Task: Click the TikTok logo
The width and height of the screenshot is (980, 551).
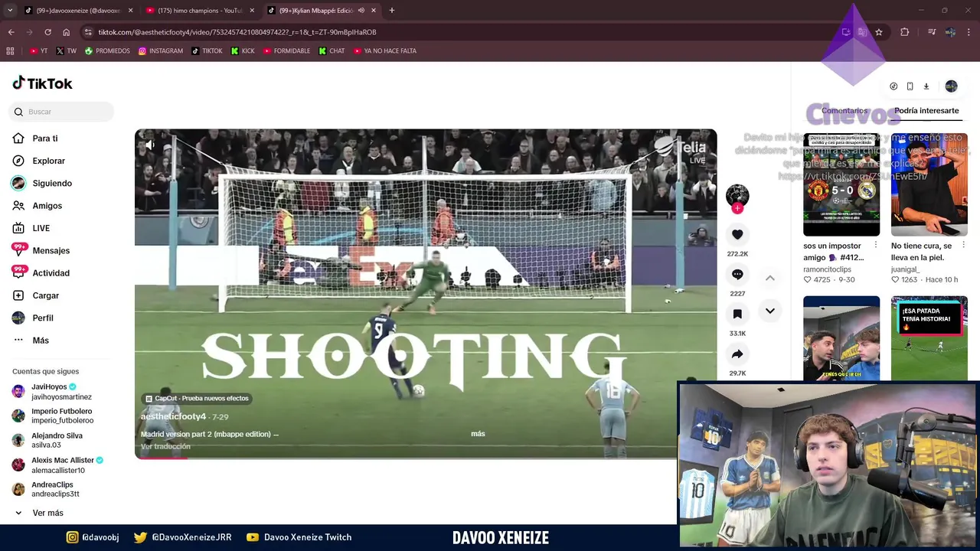Action: point(42,83)
